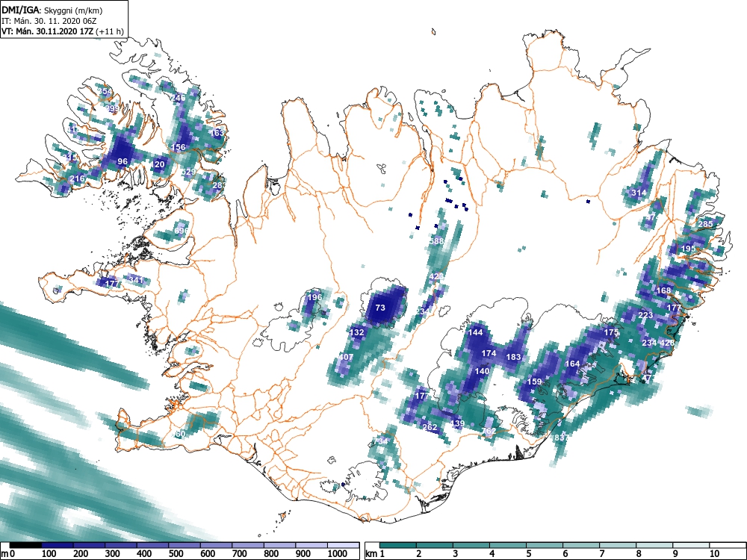Click the '762' visibility value on the map

coord(489,432)
